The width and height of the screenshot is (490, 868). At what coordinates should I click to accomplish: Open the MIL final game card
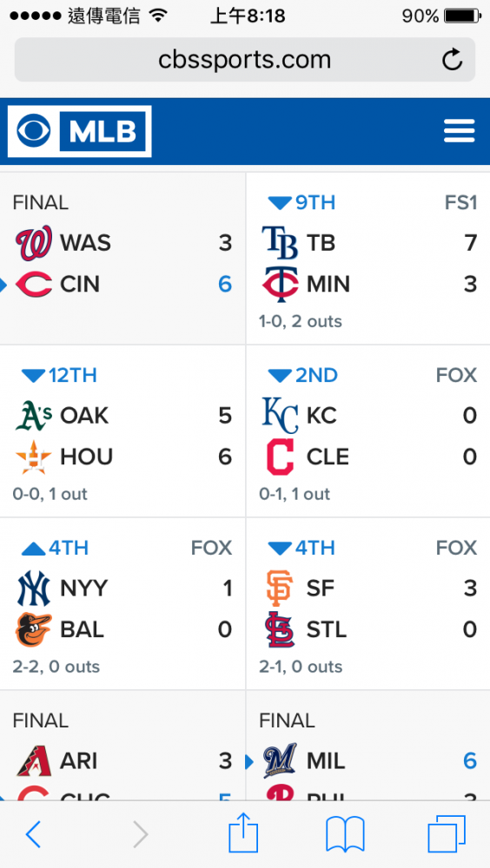coord(368,746)
